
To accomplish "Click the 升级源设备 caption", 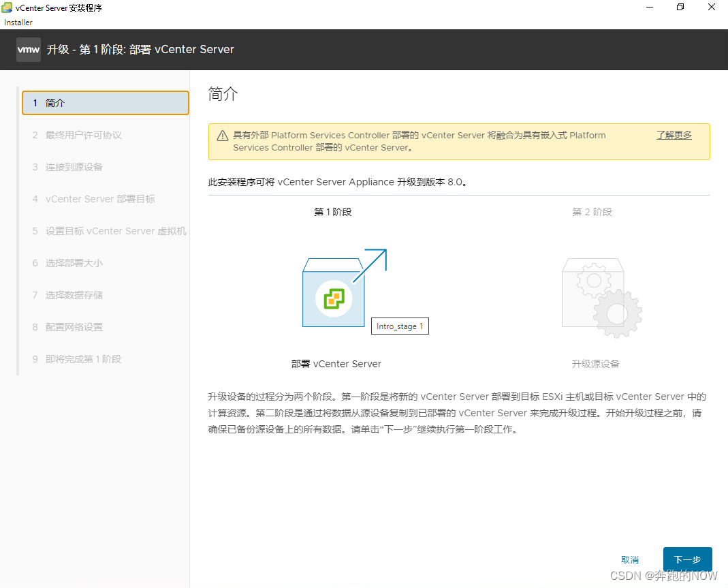I will point(595,364).
